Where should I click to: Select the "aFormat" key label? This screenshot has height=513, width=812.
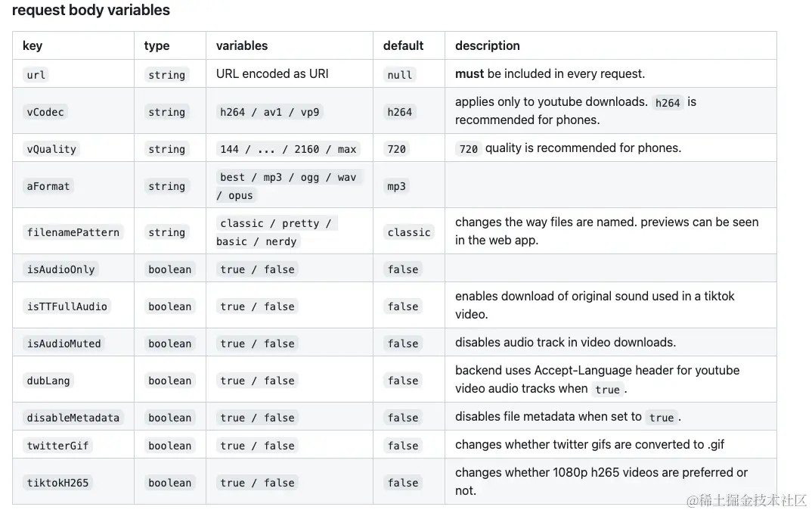[48, 186]
